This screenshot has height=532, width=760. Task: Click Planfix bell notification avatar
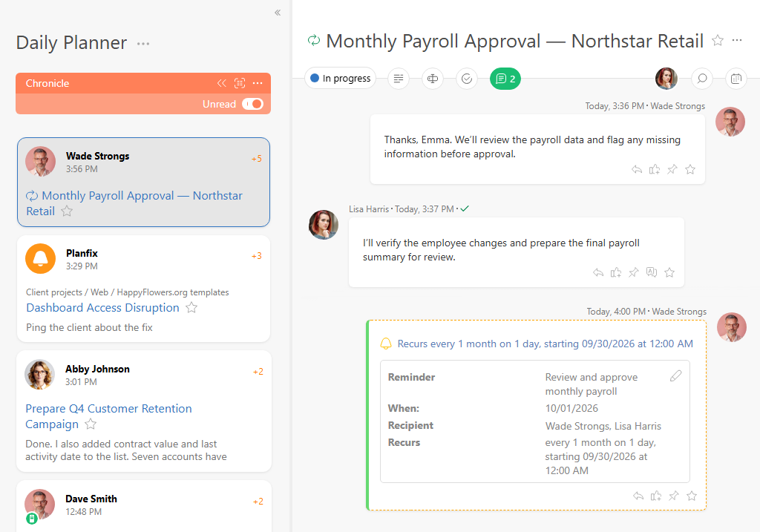[x=40, y=259]
